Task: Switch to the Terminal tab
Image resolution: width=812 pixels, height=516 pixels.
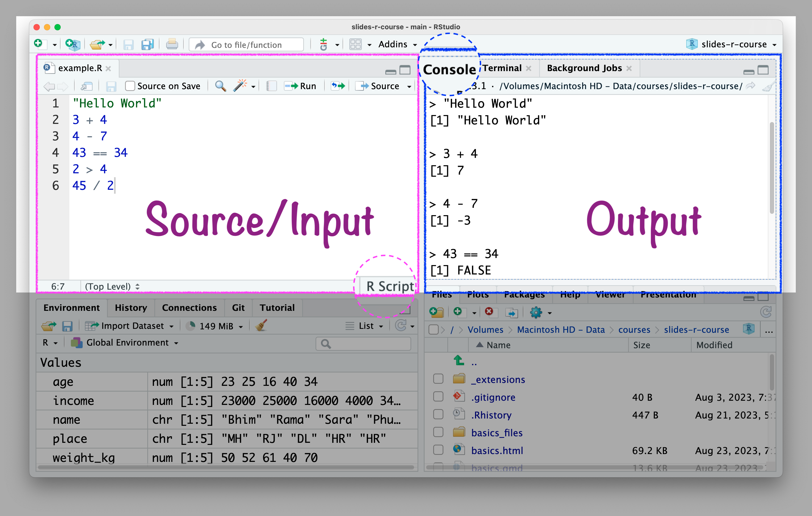Action: [x=502, y=68]
